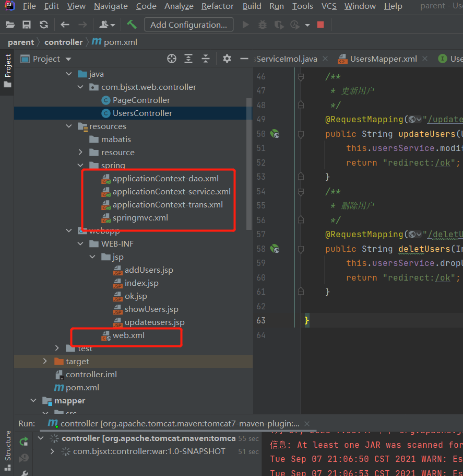Click the controller breadcrumb
Viewport: 463px width, 476px height.
tap(63, 42)
